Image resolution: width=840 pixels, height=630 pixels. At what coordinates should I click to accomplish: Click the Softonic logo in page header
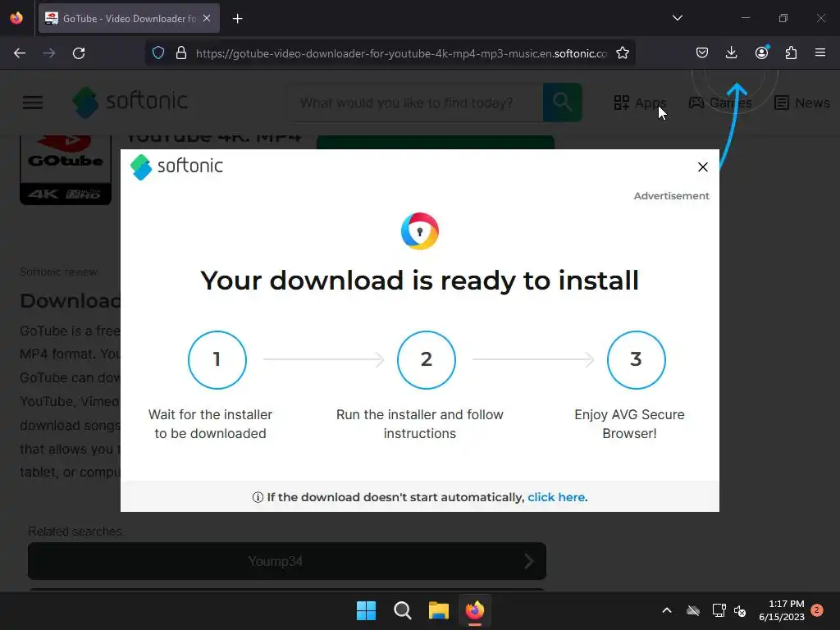pyautogui.click(x=130, y=102)
